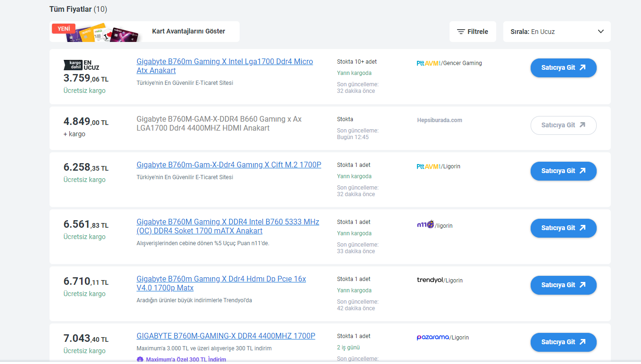This screenshot has height=364, width=641.
Task: Click the price 7.043,40 TL
Action: coord(86,339)
